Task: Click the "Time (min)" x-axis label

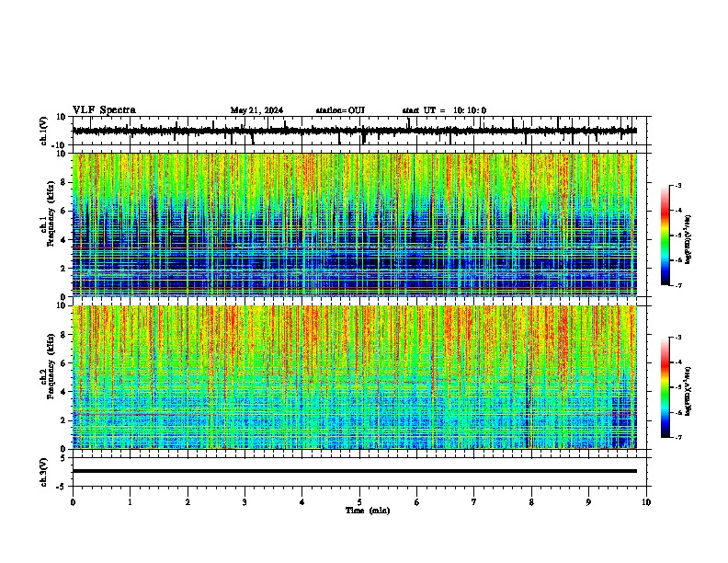Action: [x=368, y=511]
